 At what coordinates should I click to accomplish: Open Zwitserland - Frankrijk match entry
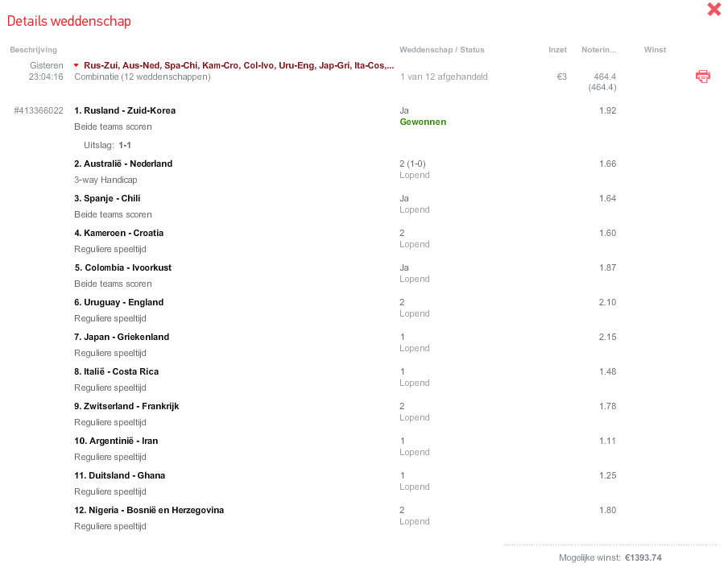[x=126, y=406]
